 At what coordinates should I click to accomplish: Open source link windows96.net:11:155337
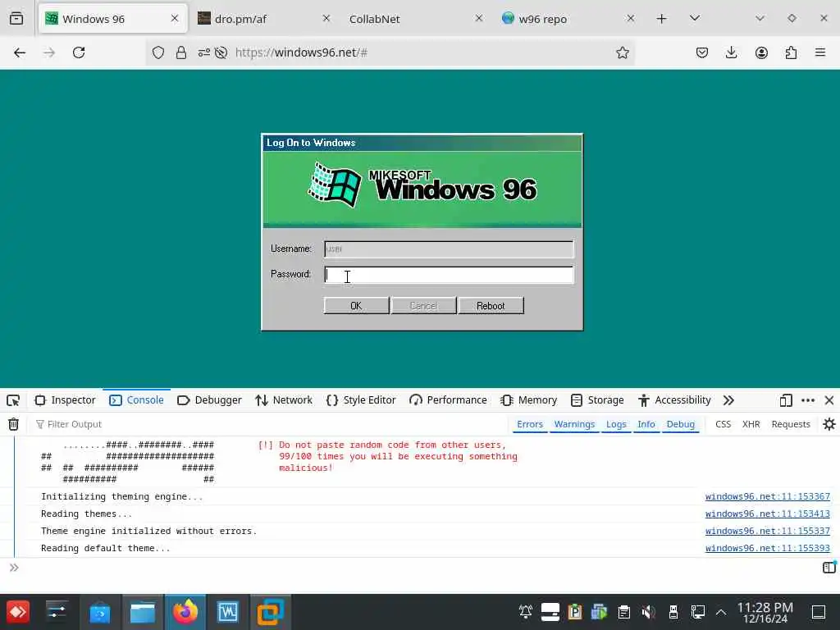click(767, 531)
